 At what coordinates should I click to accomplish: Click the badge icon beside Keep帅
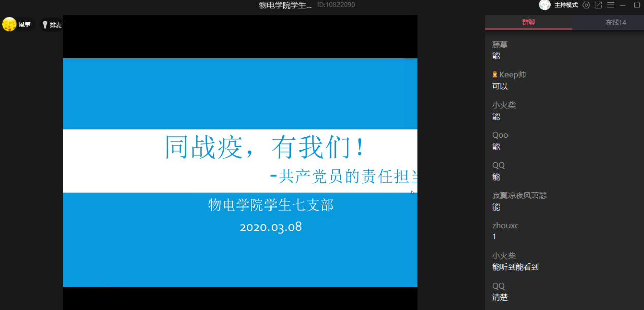(495, 75)
